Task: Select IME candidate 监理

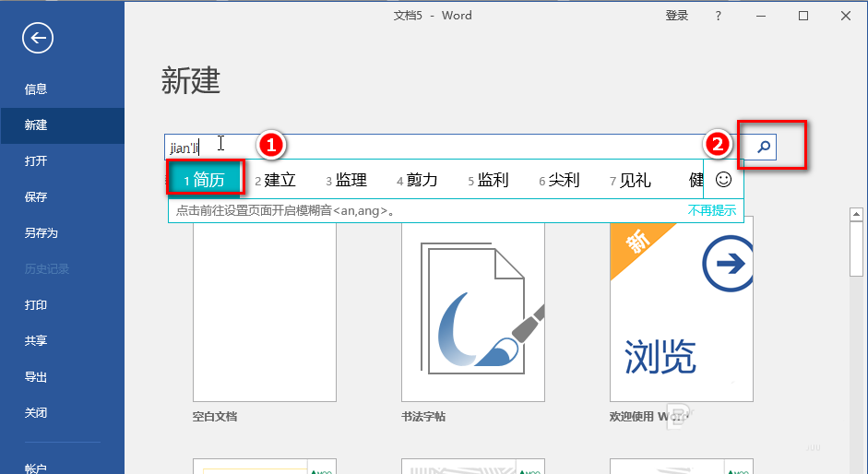Action: (346, 180)
